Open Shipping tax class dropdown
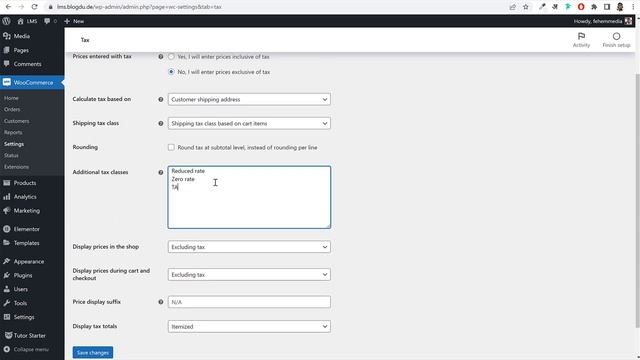Screen dimensions: 640x360 [x=249, y=123]
